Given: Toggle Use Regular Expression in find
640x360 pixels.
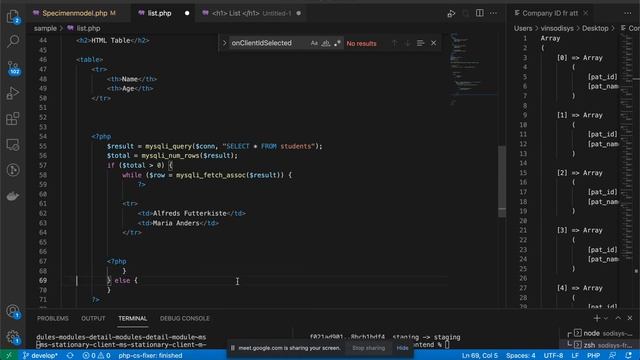Looking at the screenshot, I should point(337,43).
